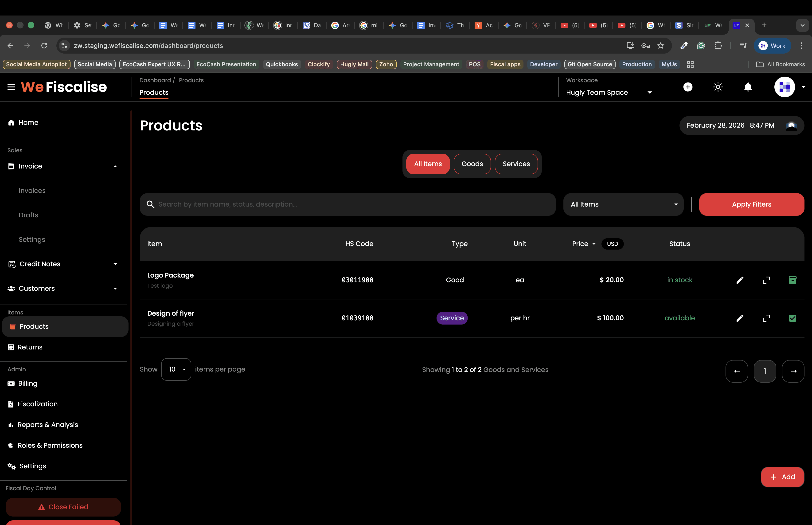
Task: Edit the Logo Package item with pencil icon
Action: click(740, 280)
